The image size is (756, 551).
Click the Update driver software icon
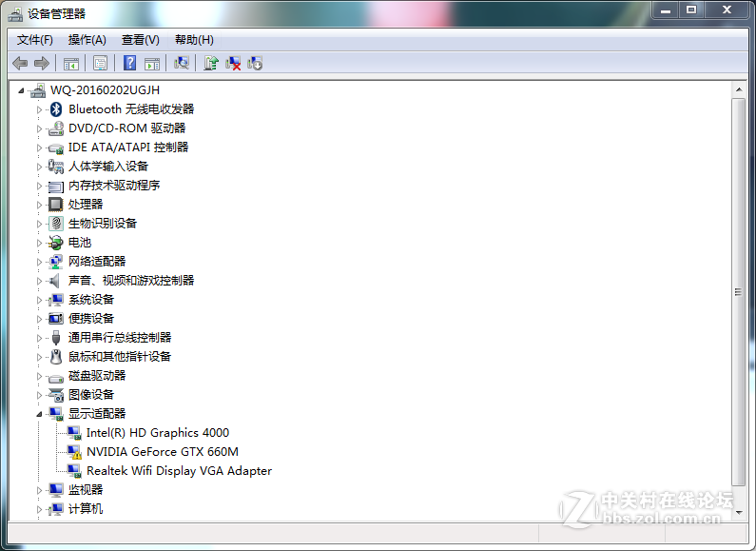(211, 63)
